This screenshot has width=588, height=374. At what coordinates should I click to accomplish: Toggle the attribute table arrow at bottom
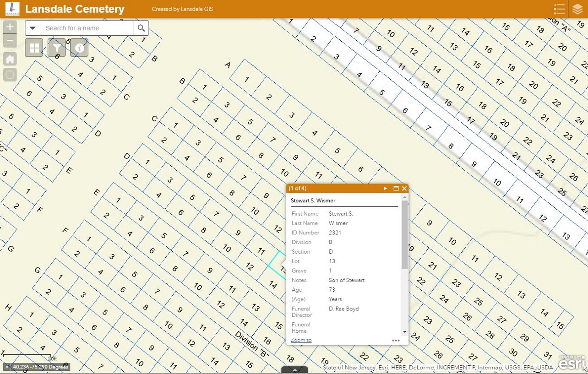point(294,370)
